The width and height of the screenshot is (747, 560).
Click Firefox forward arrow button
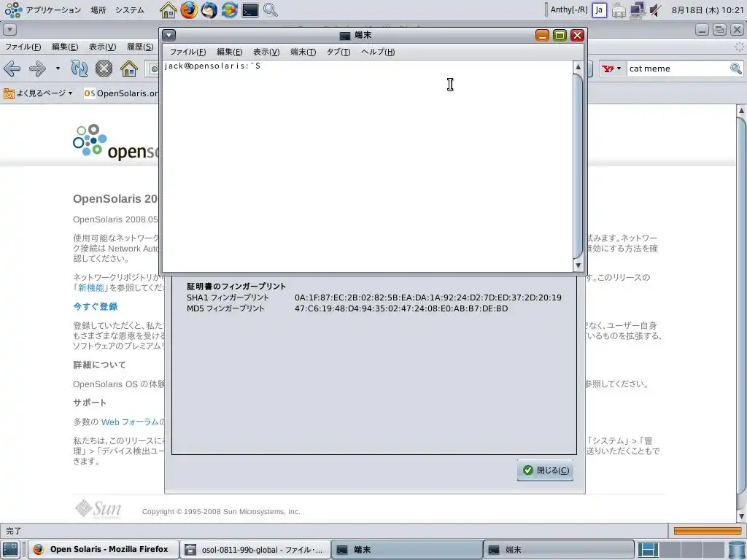[x=37, y=69]
